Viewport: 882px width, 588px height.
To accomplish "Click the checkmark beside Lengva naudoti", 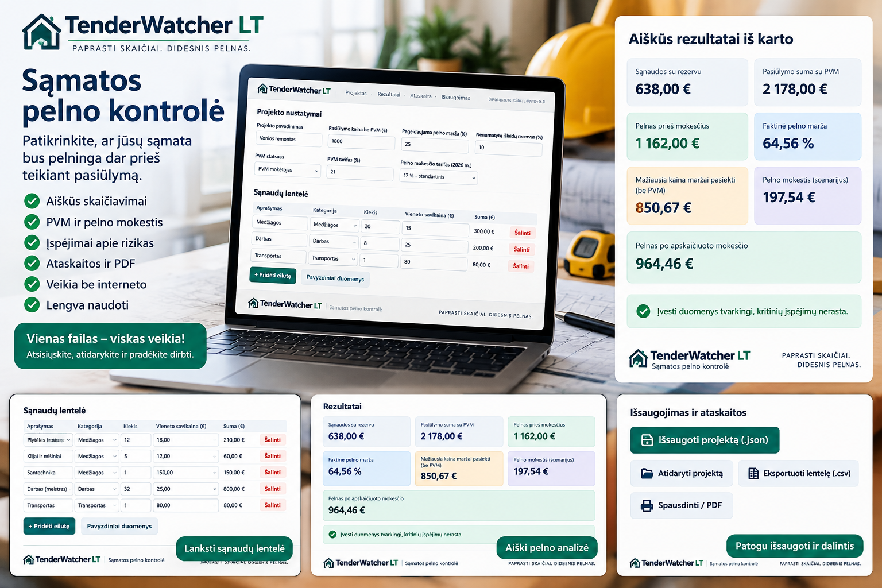I will (x=32, y=304).
